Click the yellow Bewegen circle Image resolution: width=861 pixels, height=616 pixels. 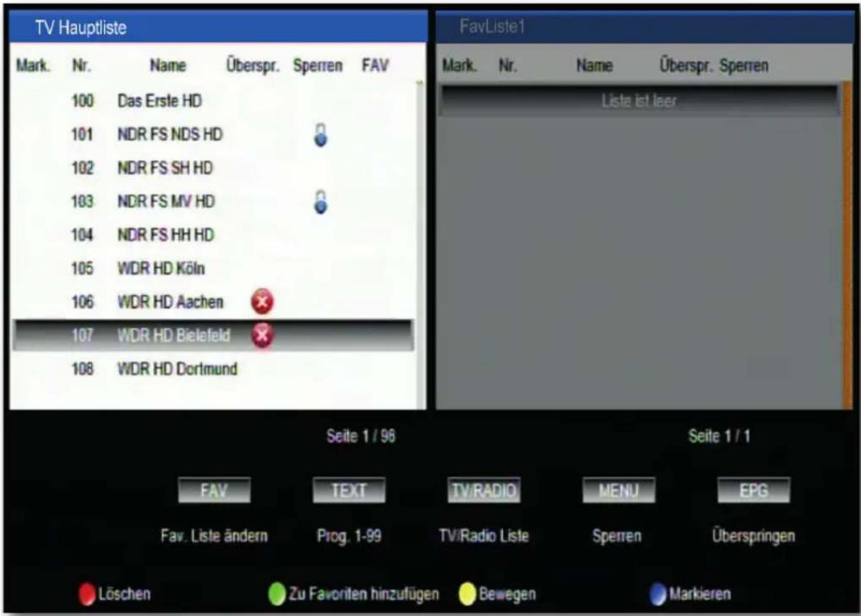[x=468, y=594]
